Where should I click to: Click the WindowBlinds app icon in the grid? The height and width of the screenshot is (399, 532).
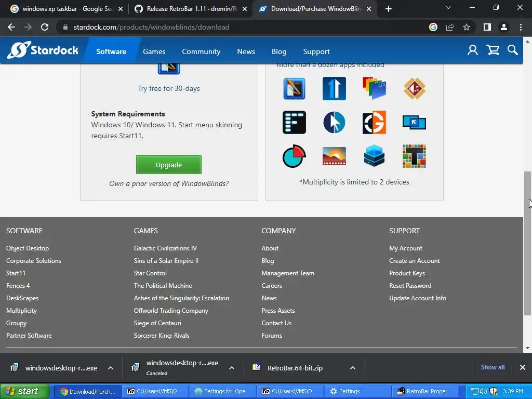tap(294, 88)
